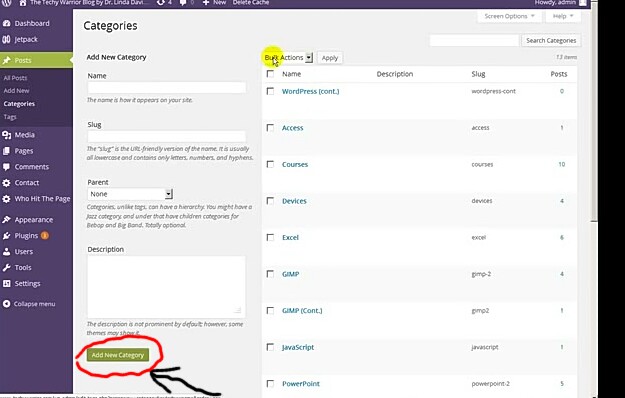
Task: Click the Contact gear icon
Action: click(x=6, y=182)
